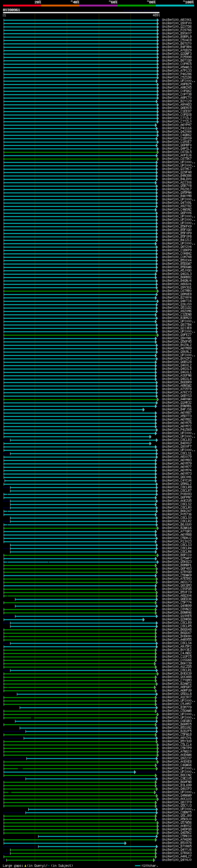Click the purple ~60% identity legend segment
Screen dimensions: 197x868
(99, 6)
